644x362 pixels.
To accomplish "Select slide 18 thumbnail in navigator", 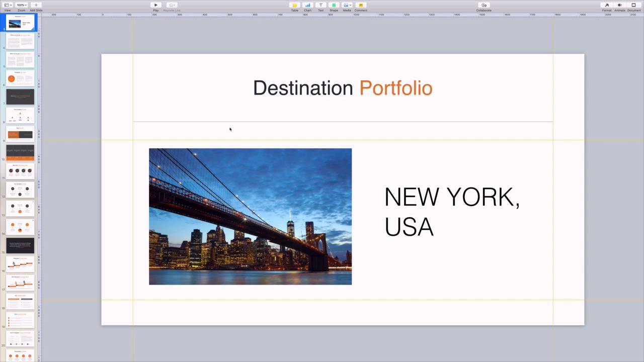I will click(20, 302).
